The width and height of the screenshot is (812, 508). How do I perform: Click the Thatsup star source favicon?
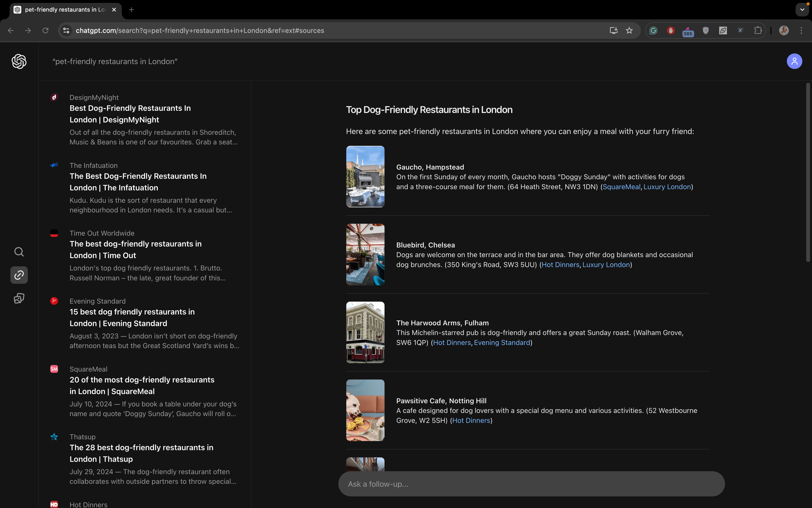54,437
